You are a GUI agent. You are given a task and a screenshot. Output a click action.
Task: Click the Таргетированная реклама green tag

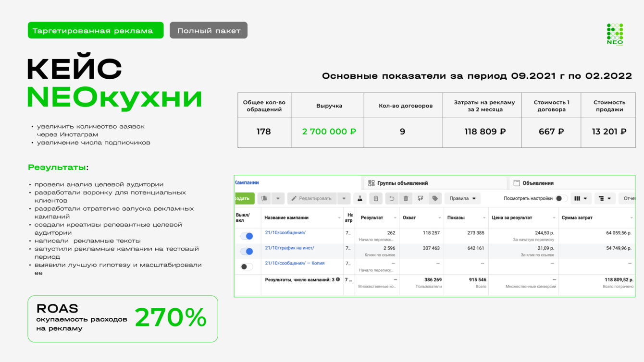[x=96, y=30]
